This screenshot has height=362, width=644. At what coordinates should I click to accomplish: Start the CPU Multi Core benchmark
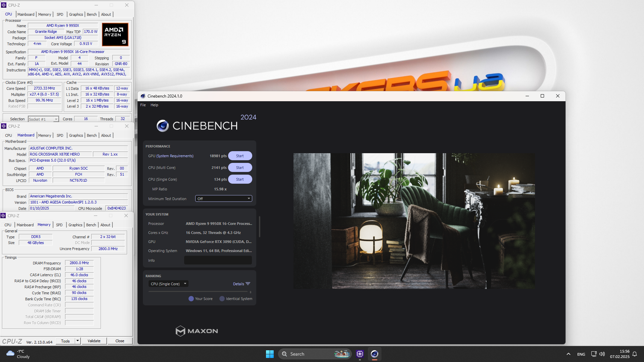240,167
